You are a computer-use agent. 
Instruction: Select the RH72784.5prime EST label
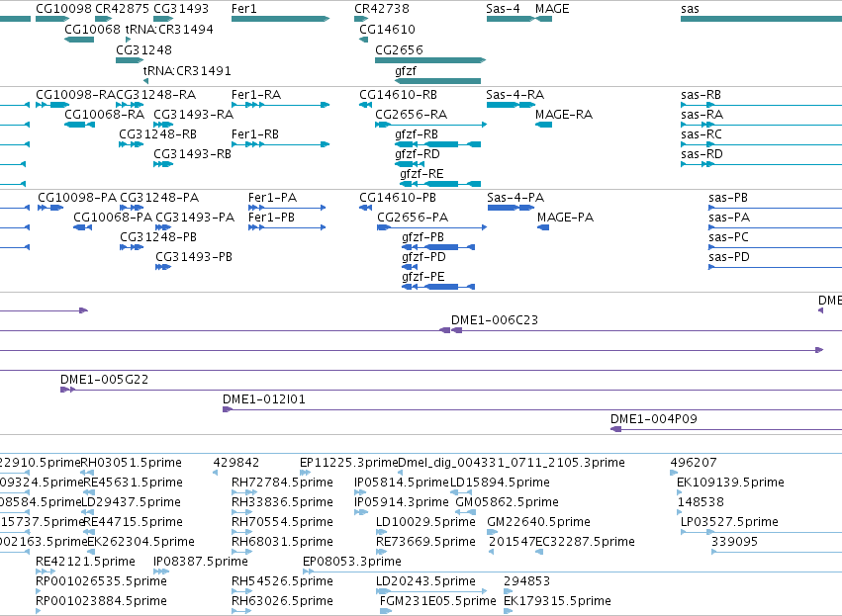pos(282,483)
